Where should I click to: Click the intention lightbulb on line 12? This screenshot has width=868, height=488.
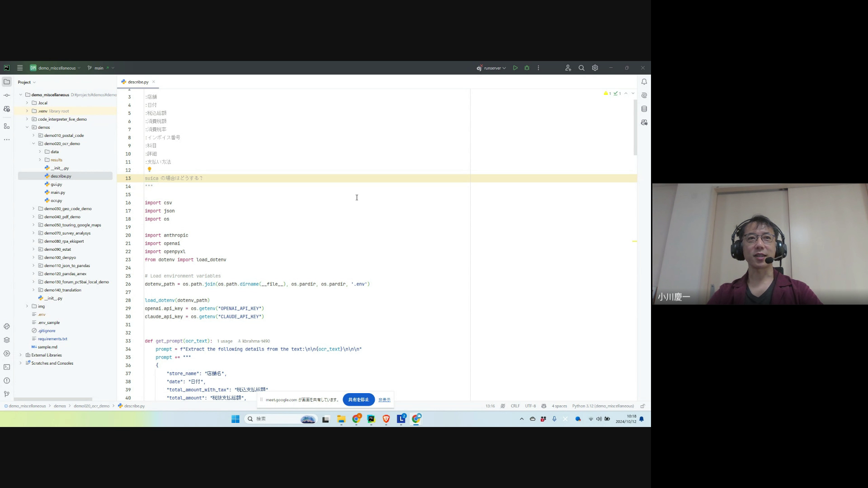tap(149, 169)
